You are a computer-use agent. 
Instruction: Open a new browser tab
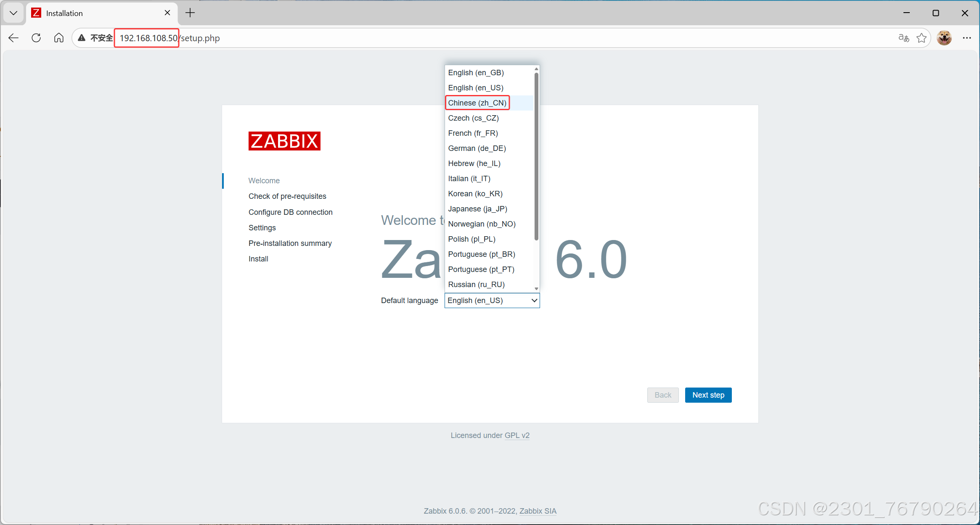[190, 13]
